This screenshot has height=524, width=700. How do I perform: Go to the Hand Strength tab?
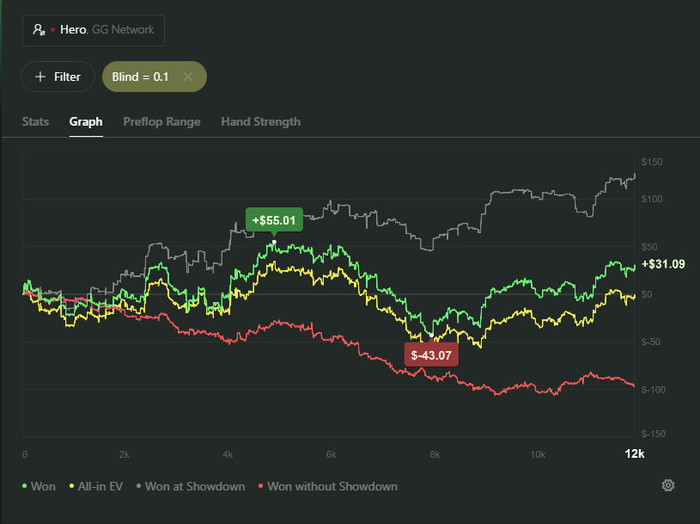coord(260,122)
